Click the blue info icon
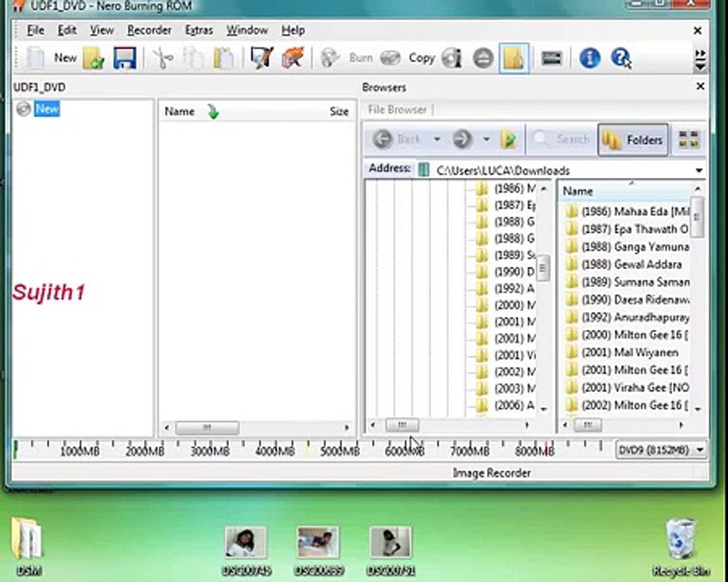This screenshot has width=728, height=582. tap(590, 58)
